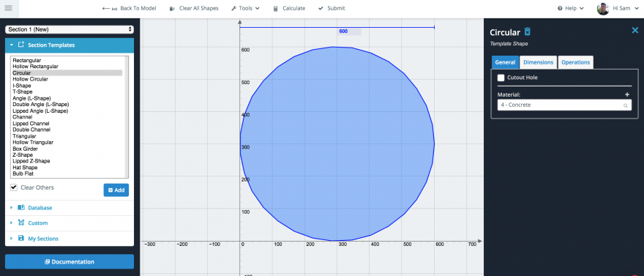Add the selected template shape
Viewport: 644px width, 276px height.
click(x=116, y=190)
